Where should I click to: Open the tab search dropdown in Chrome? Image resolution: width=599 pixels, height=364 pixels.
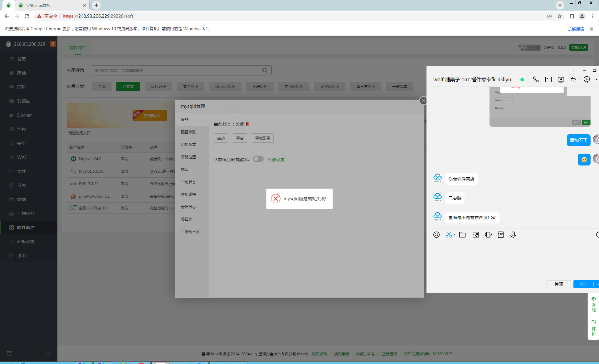click(x=560, y=5)
